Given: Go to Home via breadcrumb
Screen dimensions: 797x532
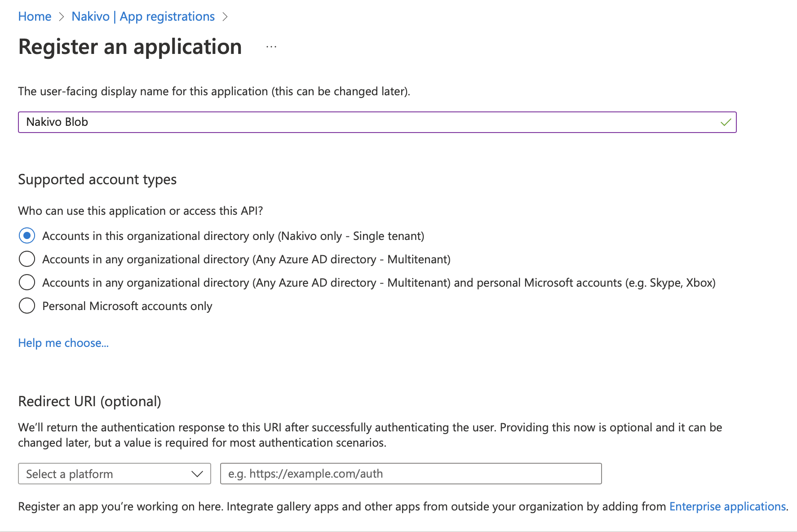Looking at the screenshot, I should tap(35, 17).
